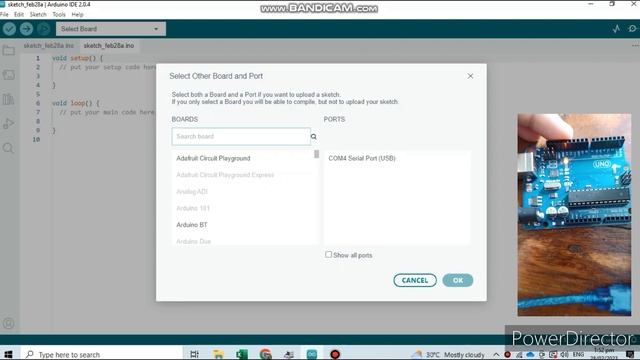
Task: Click the Arduino UNO webcam overlay image
Action: tap(574, 215)
